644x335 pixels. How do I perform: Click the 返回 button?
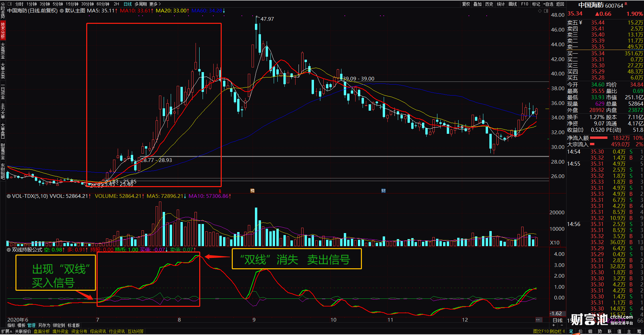(x=560, y=4)
